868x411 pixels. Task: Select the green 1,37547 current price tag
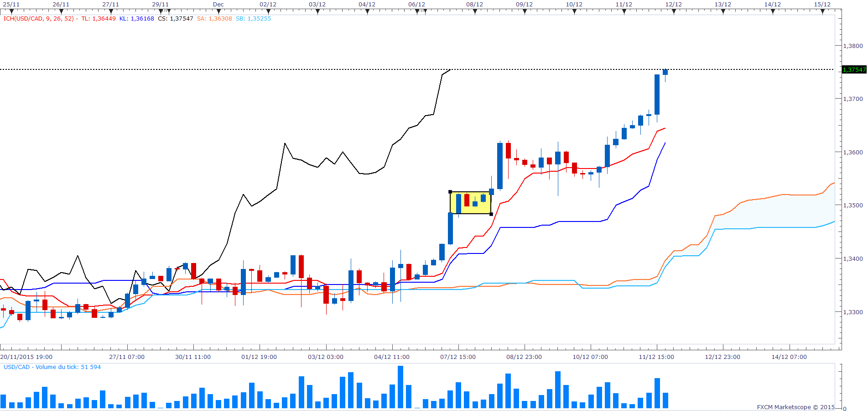(854, 69)
